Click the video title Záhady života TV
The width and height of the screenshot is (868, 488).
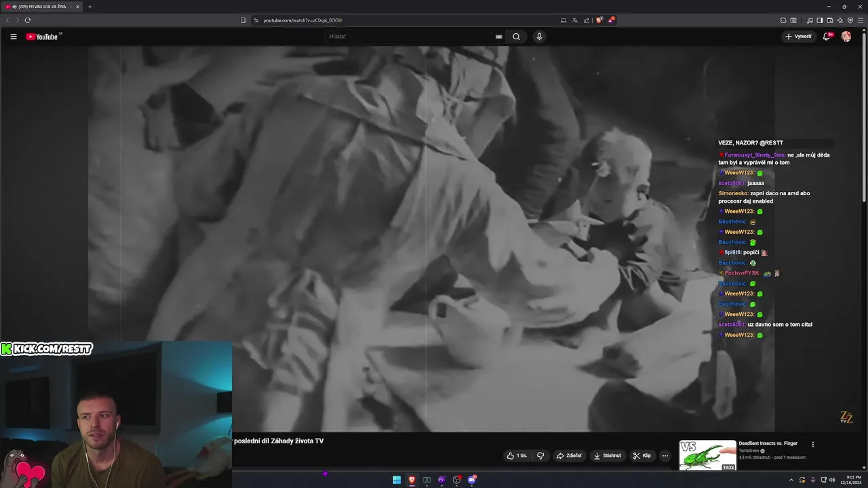[279, 441]
